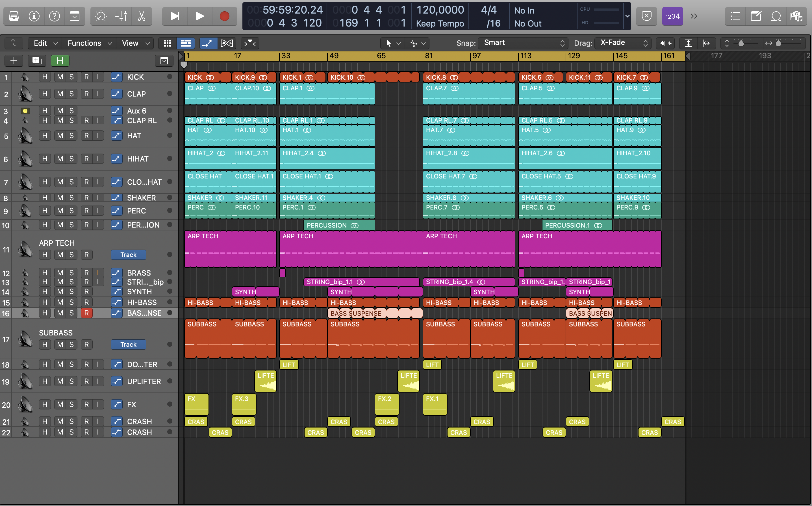812x506 pixels.
Task: Switch to track list view icon
Action: (x=186, y=43)
